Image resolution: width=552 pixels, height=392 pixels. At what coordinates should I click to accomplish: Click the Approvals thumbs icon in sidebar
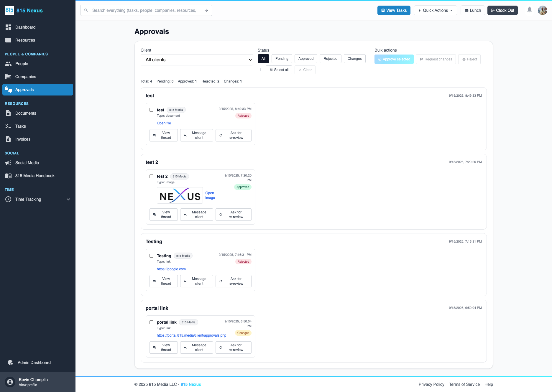point(8,90)
